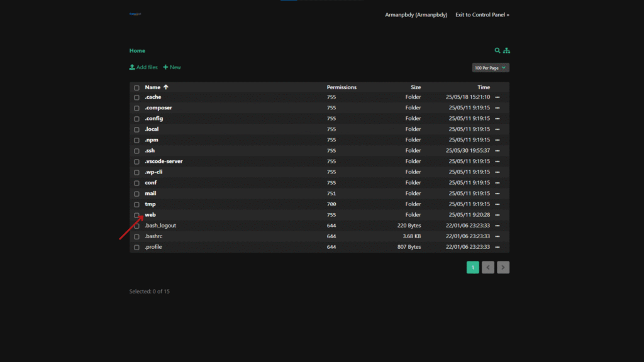The image size is (644, 362).
Task: Open the directory tree sitemap icon
Action: pos(506,50)
